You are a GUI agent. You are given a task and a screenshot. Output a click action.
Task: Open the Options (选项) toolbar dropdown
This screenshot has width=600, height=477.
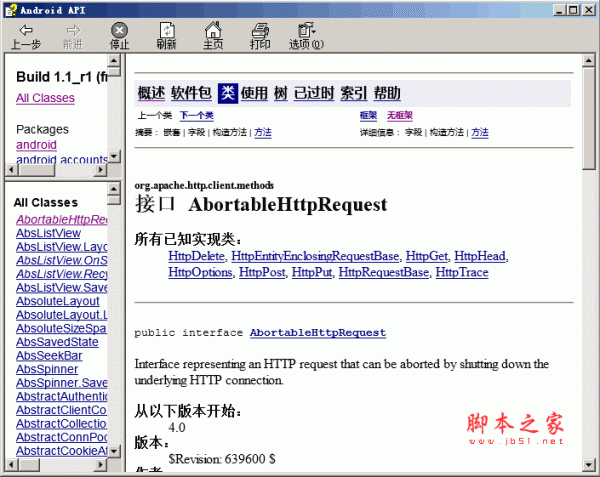tap(307, 36)
